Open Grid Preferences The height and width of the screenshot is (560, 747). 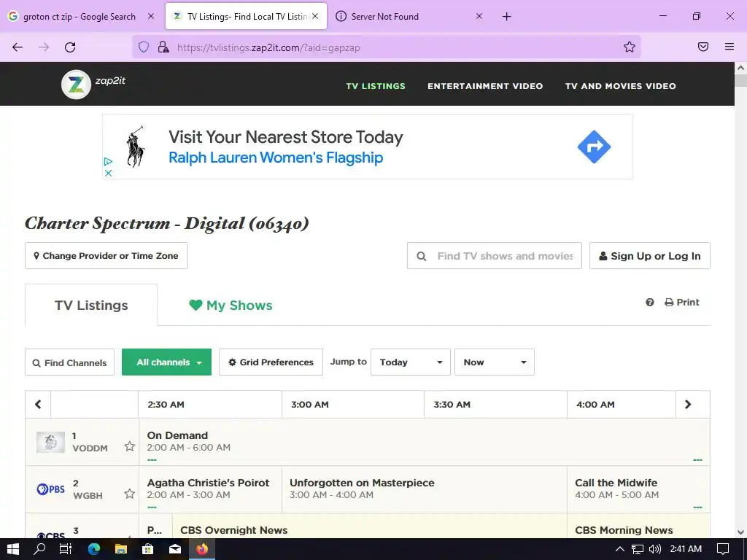coord(271,362)
